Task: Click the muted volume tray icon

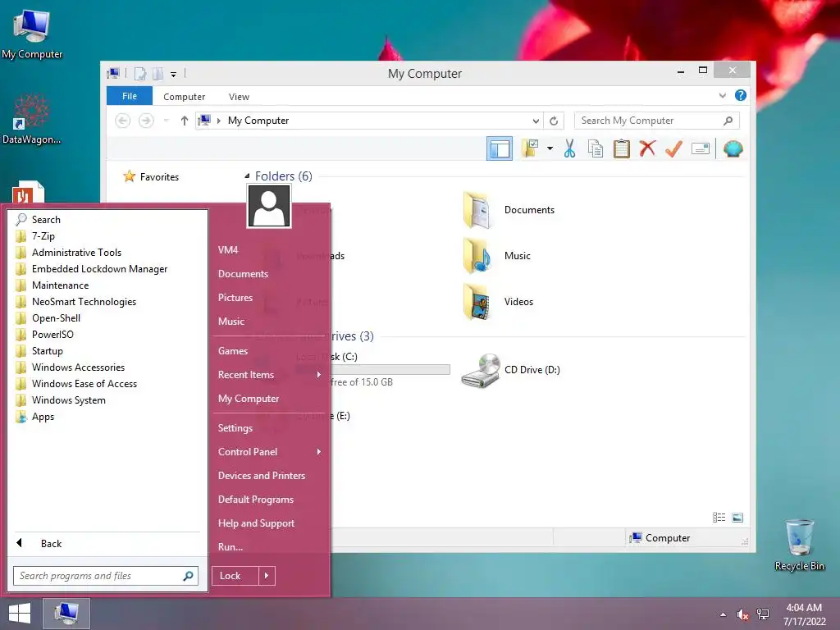Action: click(x=742, y=614)
